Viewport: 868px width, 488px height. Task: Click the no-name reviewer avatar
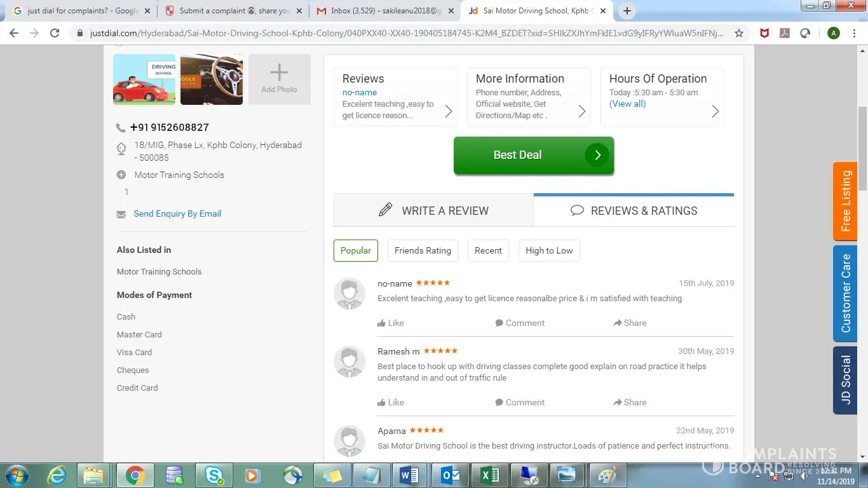tap(349, 294)
